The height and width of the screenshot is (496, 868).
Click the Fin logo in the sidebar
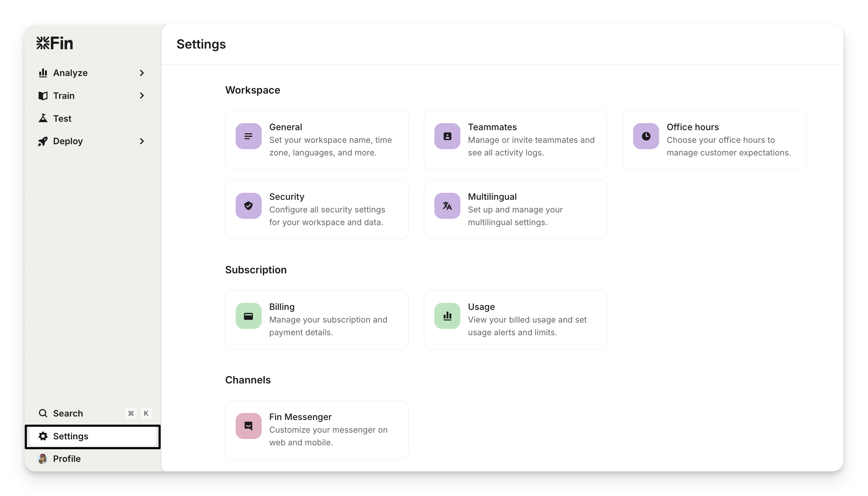click(55, 43)
